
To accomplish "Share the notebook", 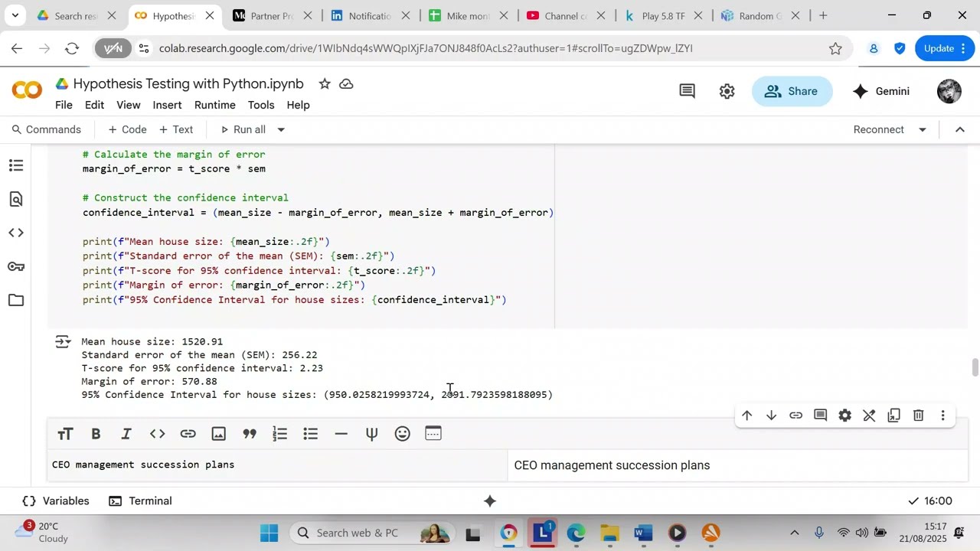I will click(792, 91).
